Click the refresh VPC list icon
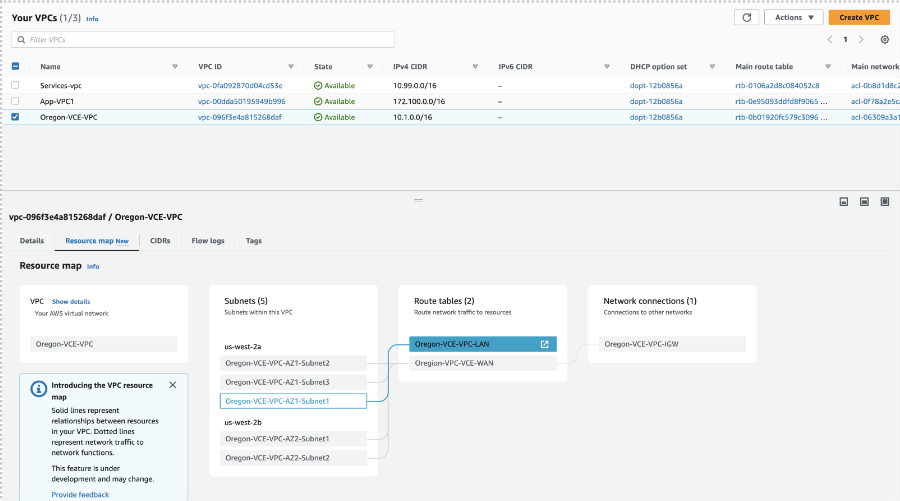Image resolution: width=900 pixels, height=501 pixels. [x=746, y=17]
